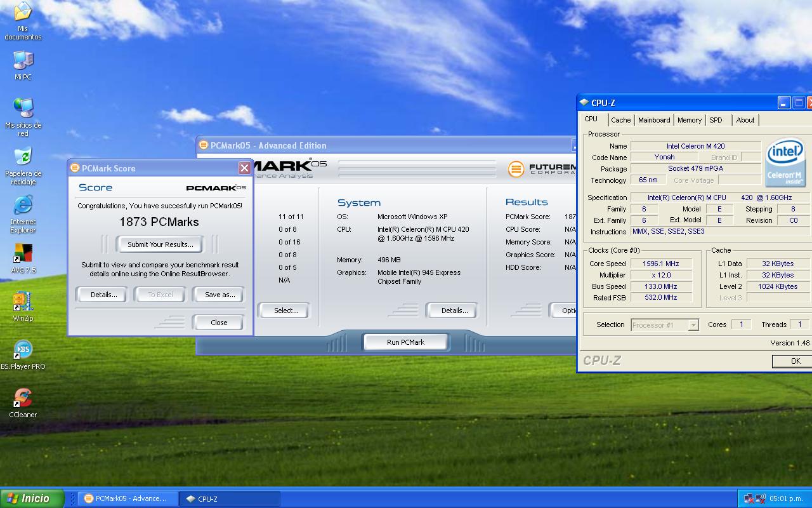Image resolution: width=812 pixels, height=508 pixels.
Task: Launch the AVG 7.5 desktop shortcut
Action: tap(23, 258)
